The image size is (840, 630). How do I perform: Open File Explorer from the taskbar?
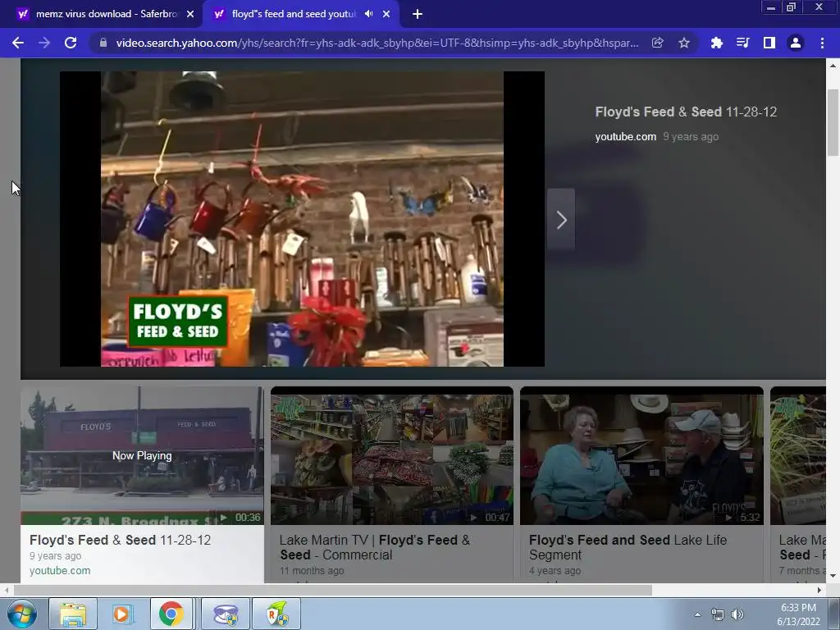tap(73, 614)
